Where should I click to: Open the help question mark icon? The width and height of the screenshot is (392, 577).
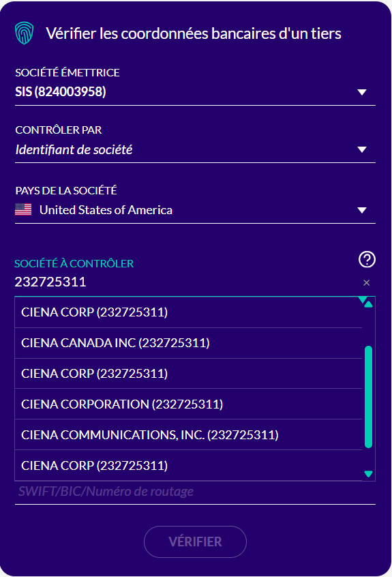tap(367, 259)
